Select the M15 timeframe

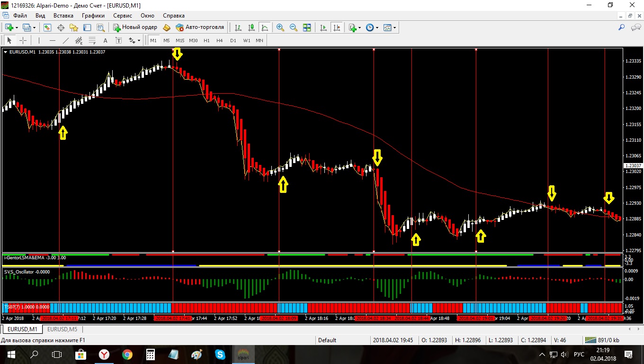click(180, 40)
